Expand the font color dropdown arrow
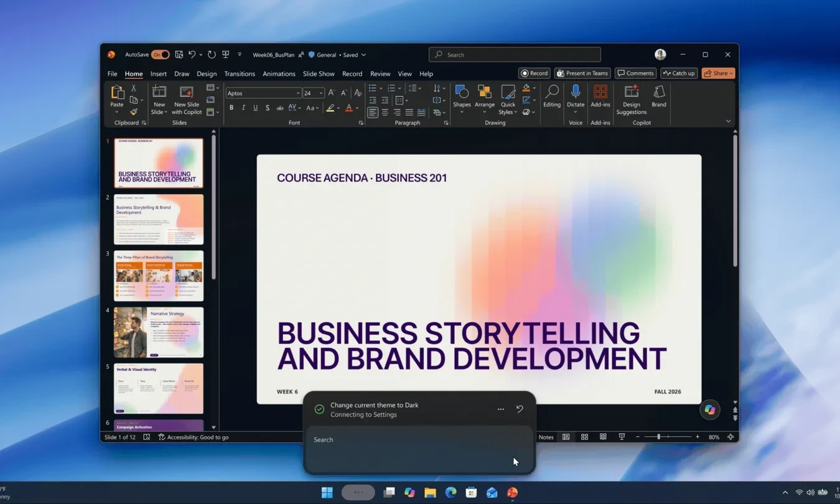840x504 pixels. coord(357,108)
